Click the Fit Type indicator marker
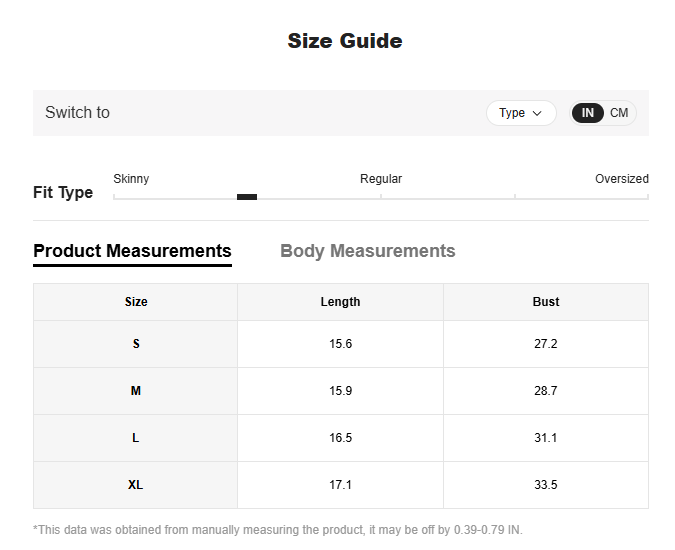 pos(247,197)
